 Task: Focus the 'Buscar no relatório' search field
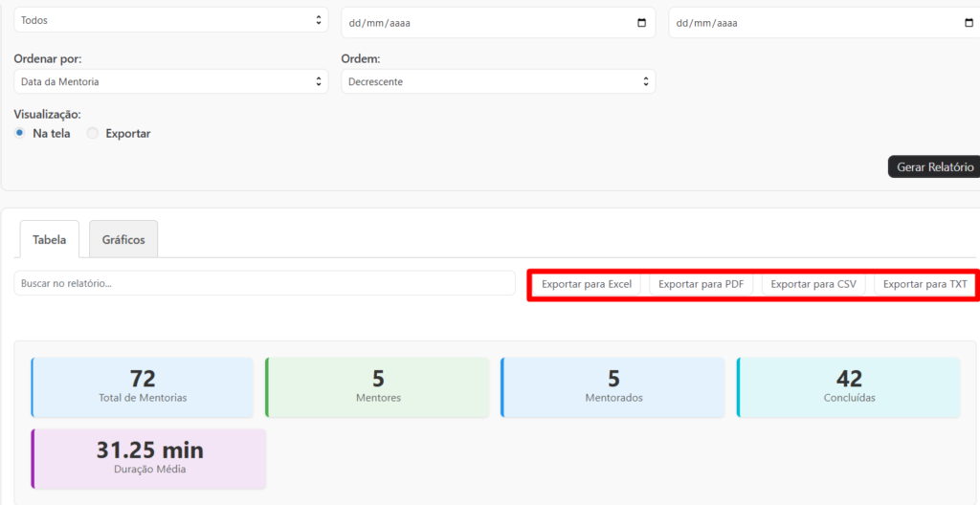tap(264, 283)
